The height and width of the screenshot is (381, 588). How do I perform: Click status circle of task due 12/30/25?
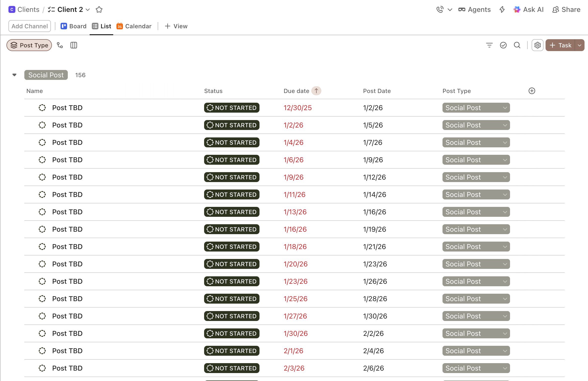(42, 108)
